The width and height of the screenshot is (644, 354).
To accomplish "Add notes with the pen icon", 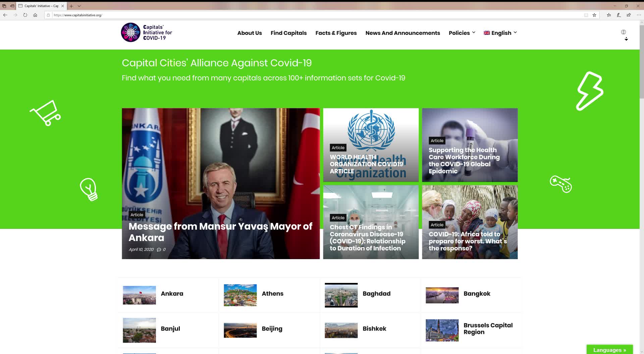I will point(619,15).
